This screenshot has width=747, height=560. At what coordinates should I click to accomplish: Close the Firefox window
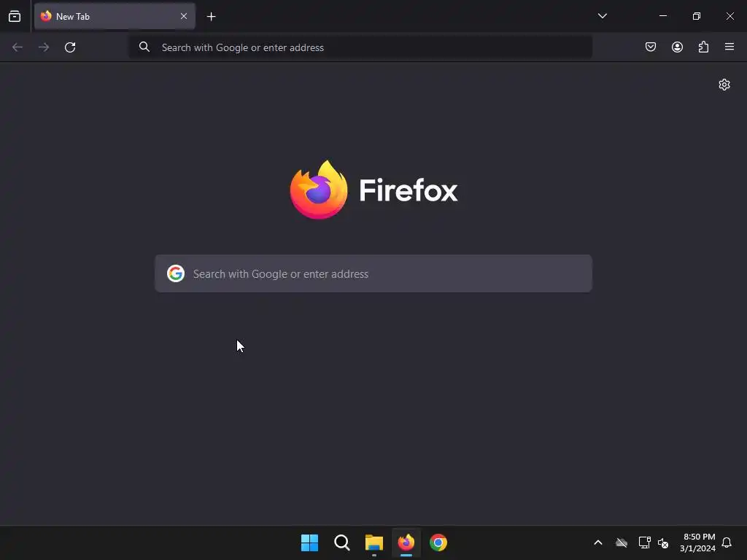coord(729,16)
